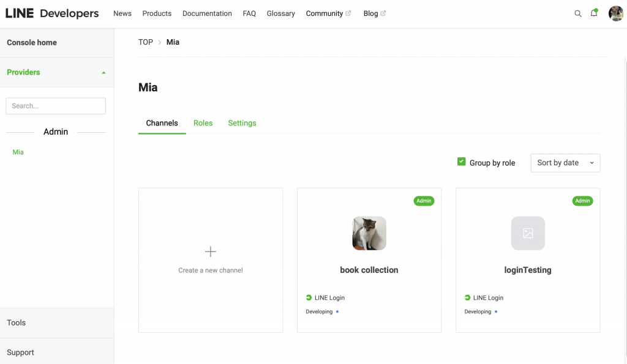The height and width of the screenshot is (364, 627).
Task: Toggle the Group by role checkbox
Action: tap(462, 162)
